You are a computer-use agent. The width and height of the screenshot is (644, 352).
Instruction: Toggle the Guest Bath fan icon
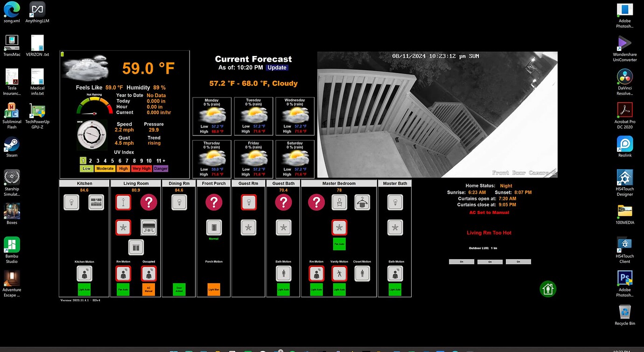(x=283, y=227)
